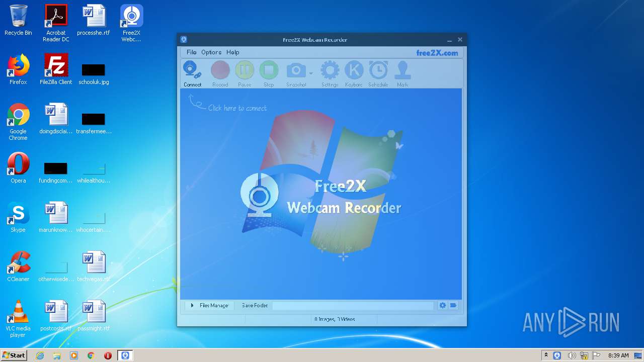The height and width of the screenshot is (362, 644).
Task: Click the Free2X app icon in title bar
Action: pyautogui.click(x=184, y=40)
